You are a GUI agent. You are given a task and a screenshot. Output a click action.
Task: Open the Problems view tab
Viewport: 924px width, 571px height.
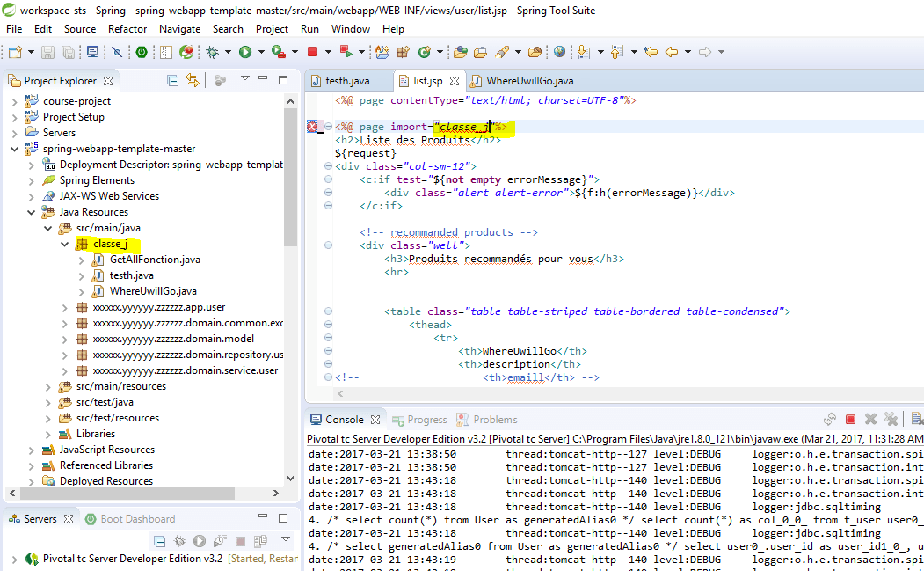coord(495,420)
